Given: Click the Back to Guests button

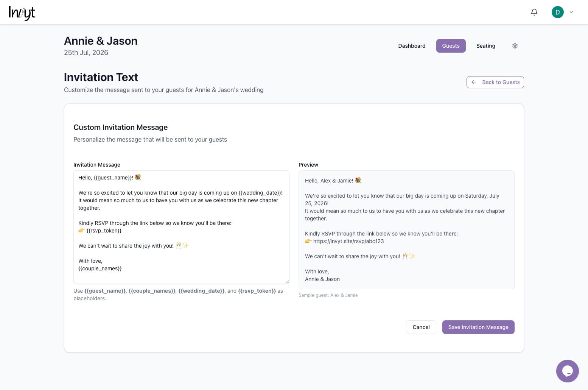Looking at the screenshot, I should point(495,82).
